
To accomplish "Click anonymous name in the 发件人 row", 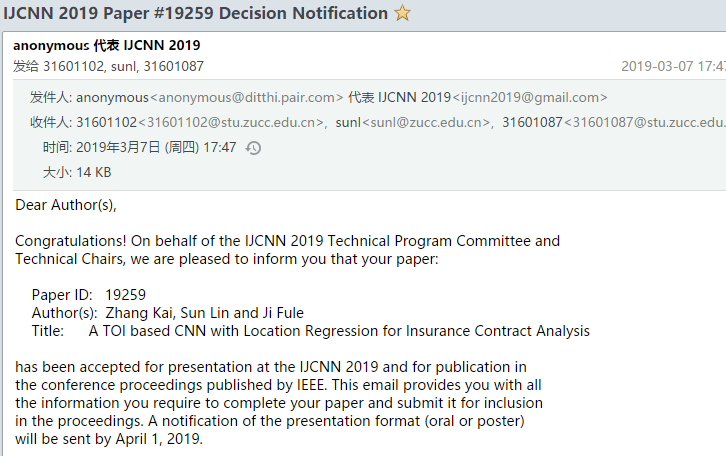I will click(x=112, y=98).
